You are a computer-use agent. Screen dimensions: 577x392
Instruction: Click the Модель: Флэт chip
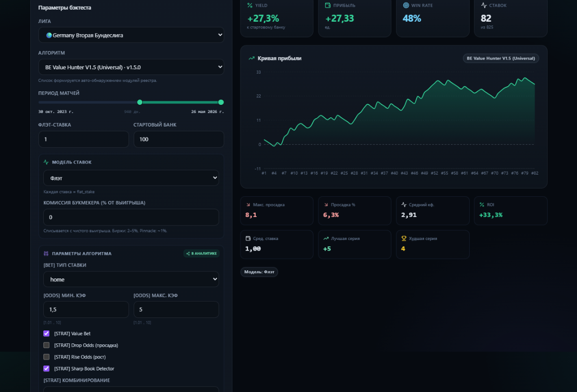tap(259, 272)
